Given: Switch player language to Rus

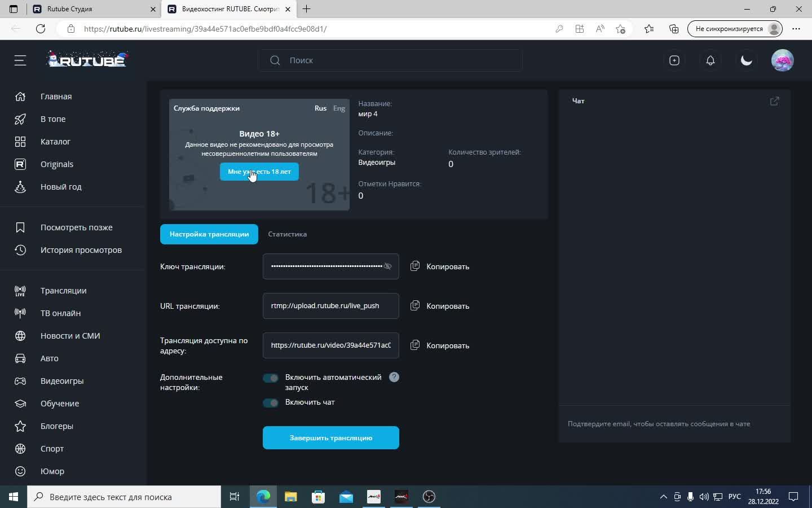Looking at the screenshot, I should tap(320, 108).
